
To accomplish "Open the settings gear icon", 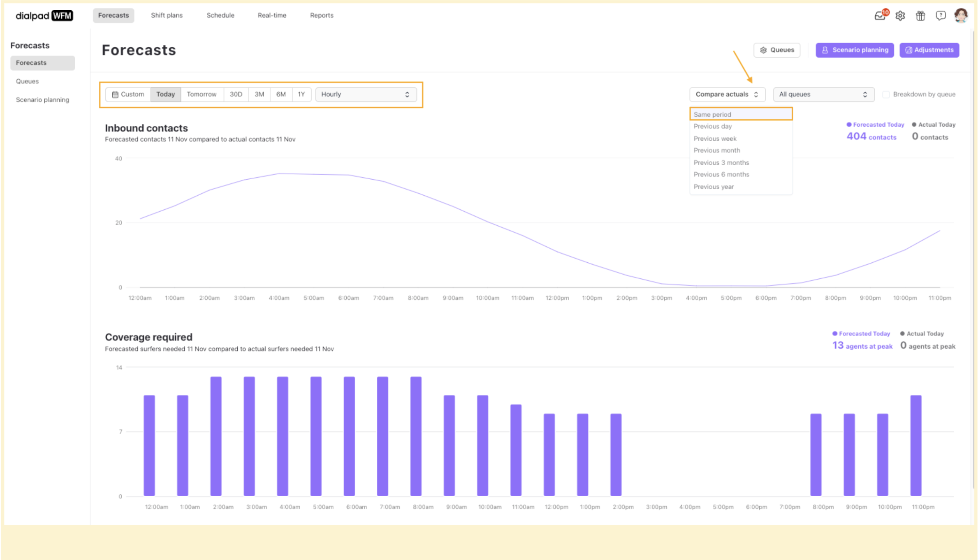I will click(x=900, y=16).
